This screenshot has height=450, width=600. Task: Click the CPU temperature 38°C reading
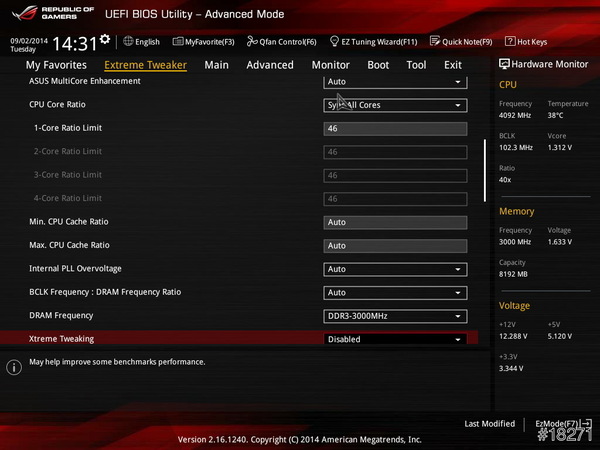555,115
